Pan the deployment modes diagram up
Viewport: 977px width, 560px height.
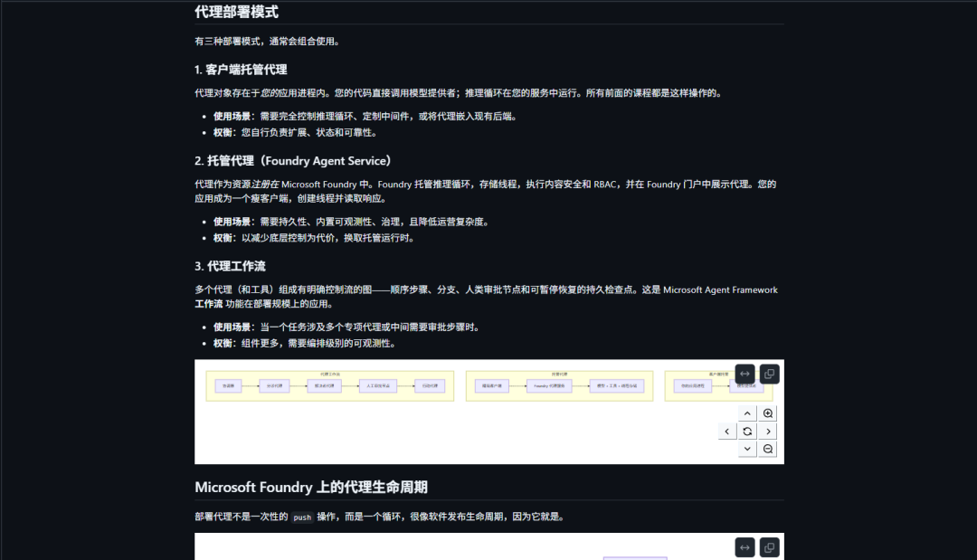(747, 413)
